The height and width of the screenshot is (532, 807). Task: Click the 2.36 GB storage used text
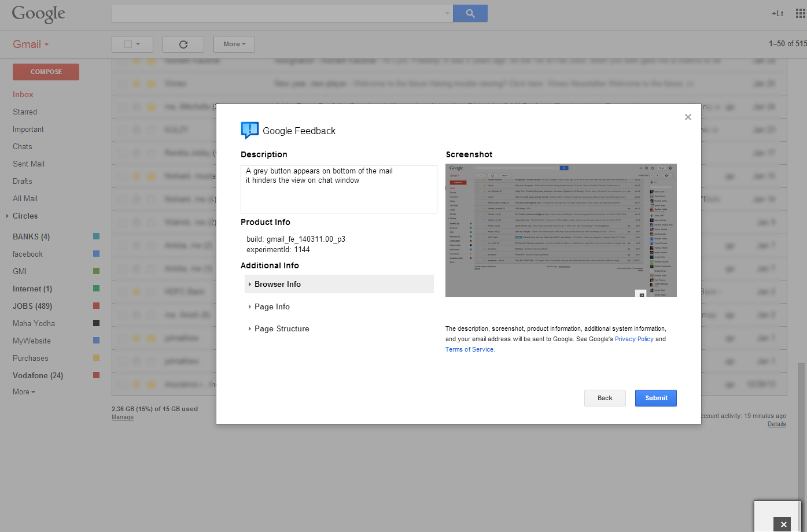coord(154,409)
